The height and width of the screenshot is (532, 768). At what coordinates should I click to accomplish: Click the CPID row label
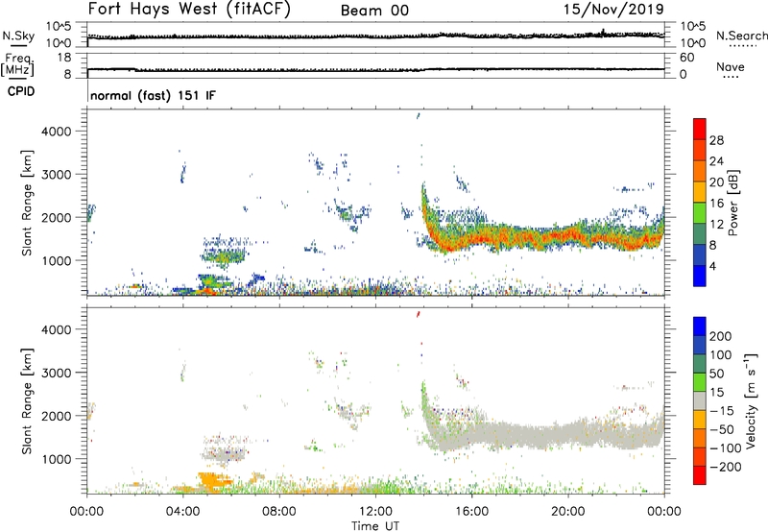[21, 91]
